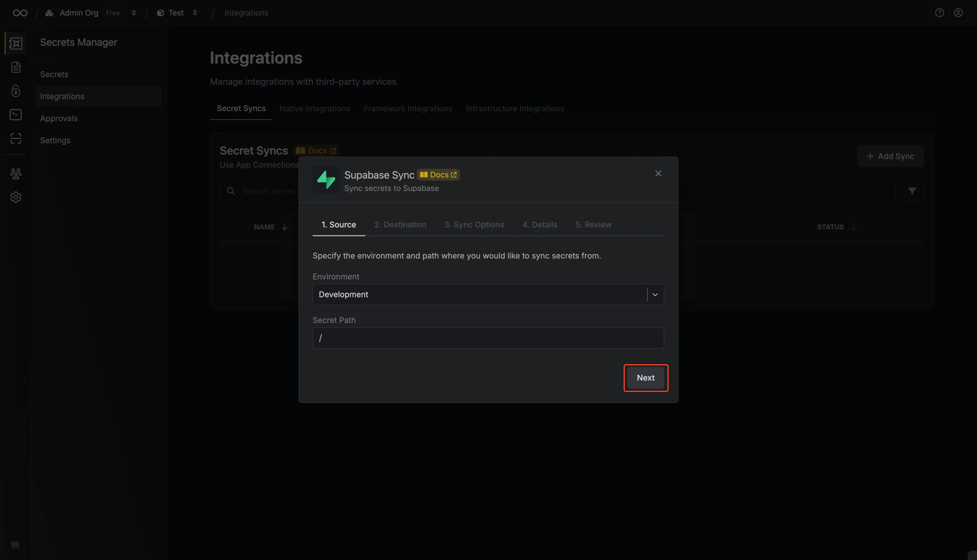Open the lock icon in left rail
Viewport: 977px width, 560px height.
[16, 91]
